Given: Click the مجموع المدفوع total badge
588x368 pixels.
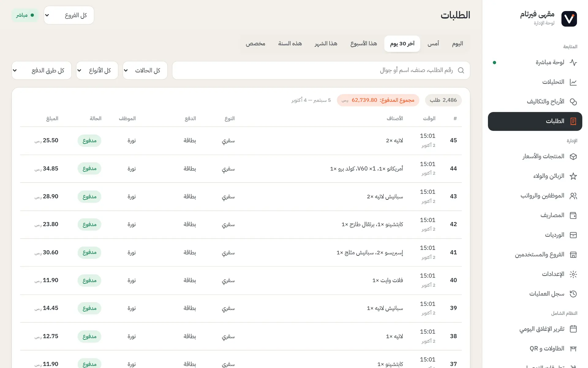Looking at the screenshot, I should pos(378,100).
